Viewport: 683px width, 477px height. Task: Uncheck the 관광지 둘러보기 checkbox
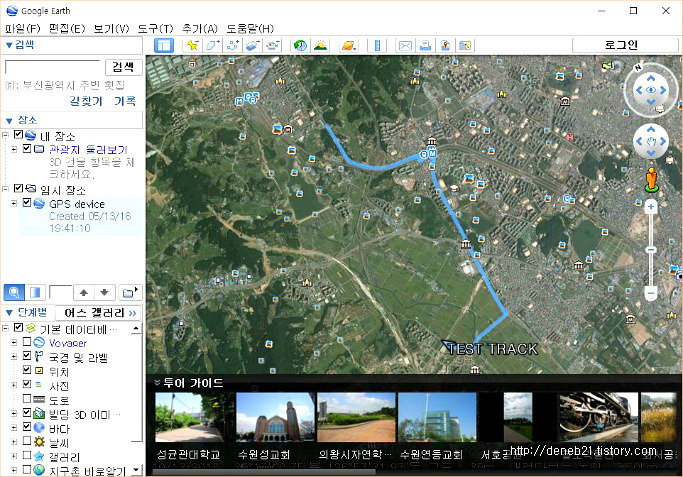pos(27,149)
